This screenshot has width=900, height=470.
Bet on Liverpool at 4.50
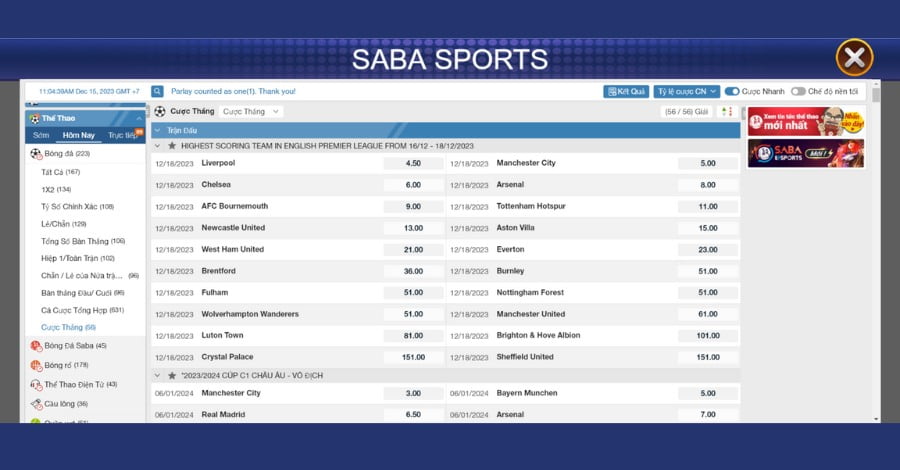click(413, 164)
